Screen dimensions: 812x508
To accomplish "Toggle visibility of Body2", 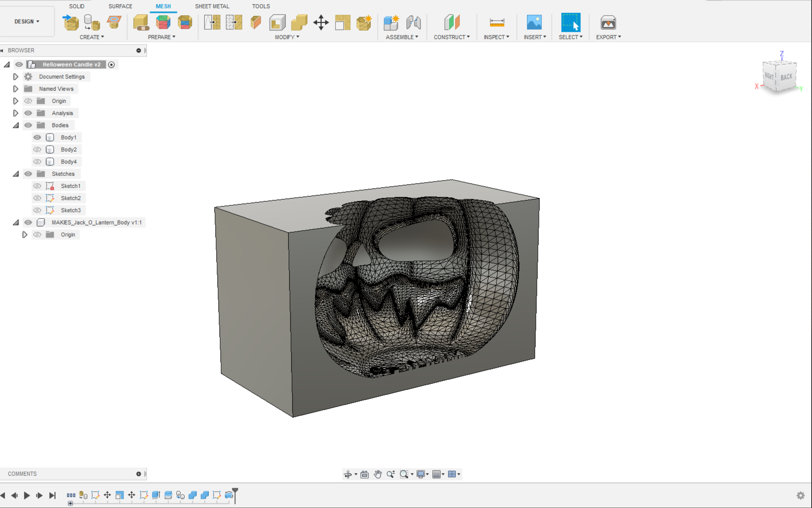I will pyautogui.click(x=37, y=149).
